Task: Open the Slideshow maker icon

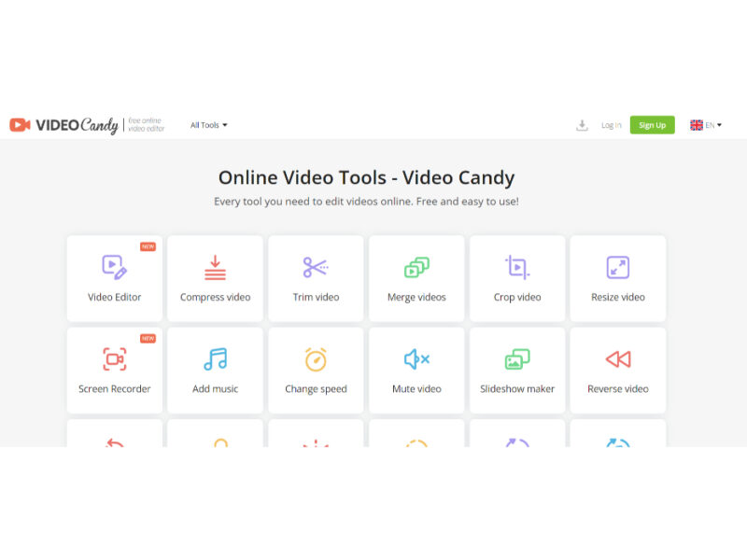Action: 516,358
